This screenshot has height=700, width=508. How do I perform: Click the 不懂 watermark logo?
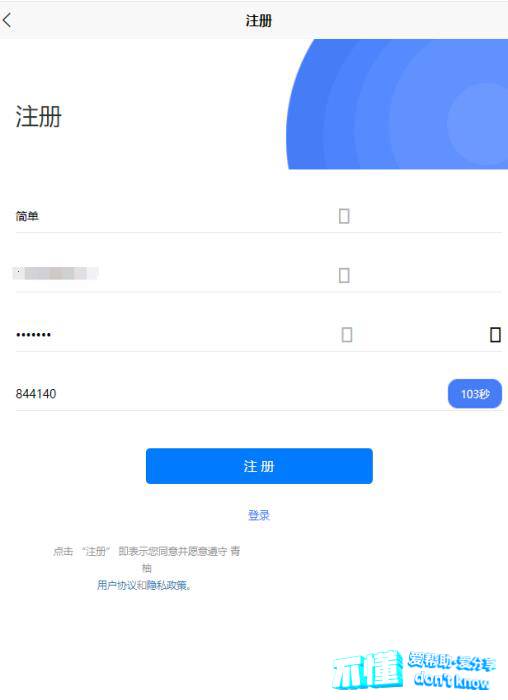point(367,670)
